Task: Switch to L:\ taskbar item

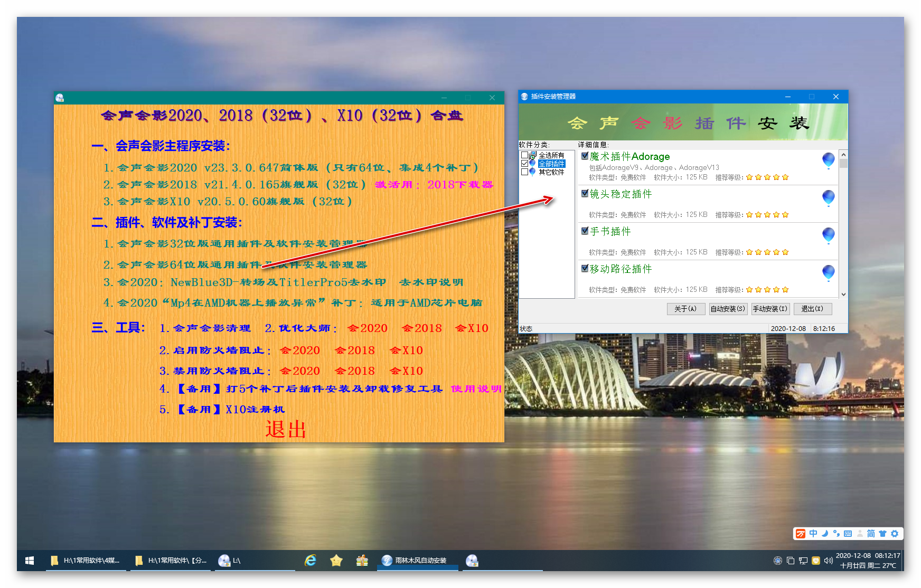Action: (x=255, y=561)
